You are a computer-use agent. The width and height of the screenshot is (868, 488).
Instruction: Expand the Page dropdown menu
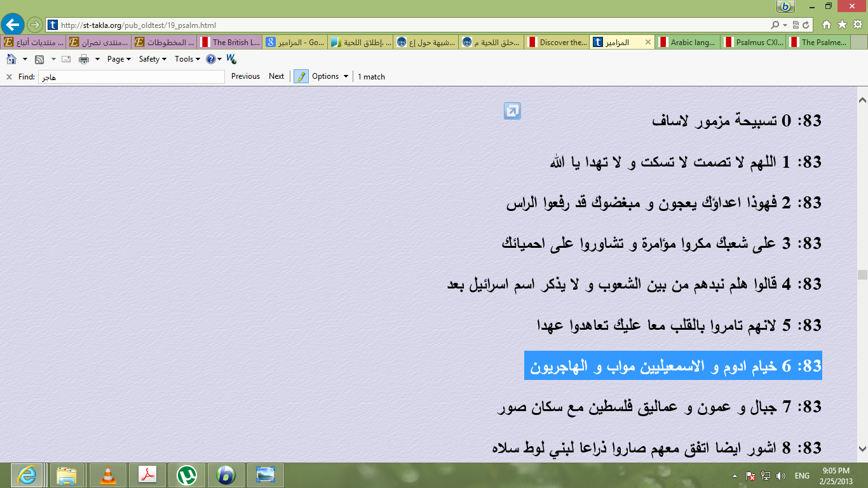coord(119,59)
